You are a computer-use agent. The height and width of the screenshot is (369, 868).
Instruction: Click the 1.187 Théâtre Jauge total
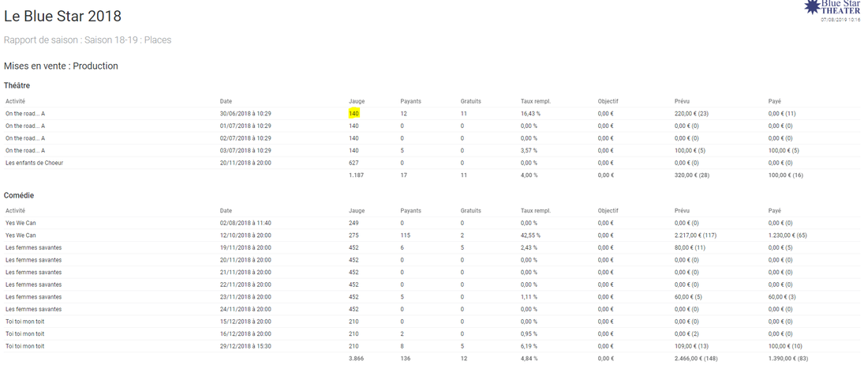coord(357,175)
